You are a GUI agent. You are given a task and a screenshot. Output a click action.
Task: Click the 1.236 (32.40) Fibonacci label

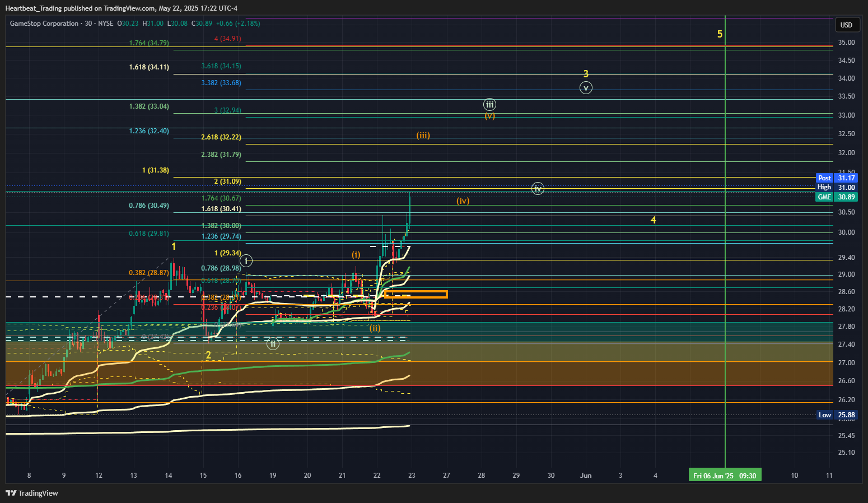point(149,131)
